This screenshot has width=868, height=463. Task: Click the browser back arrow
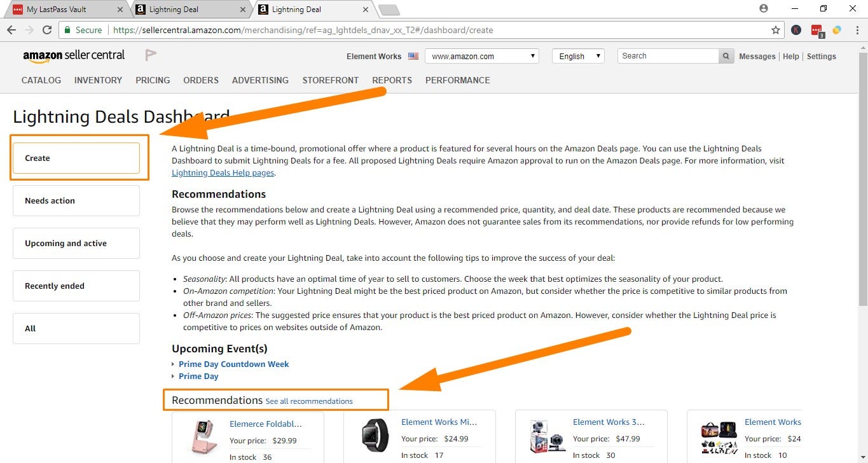[11, 30]
